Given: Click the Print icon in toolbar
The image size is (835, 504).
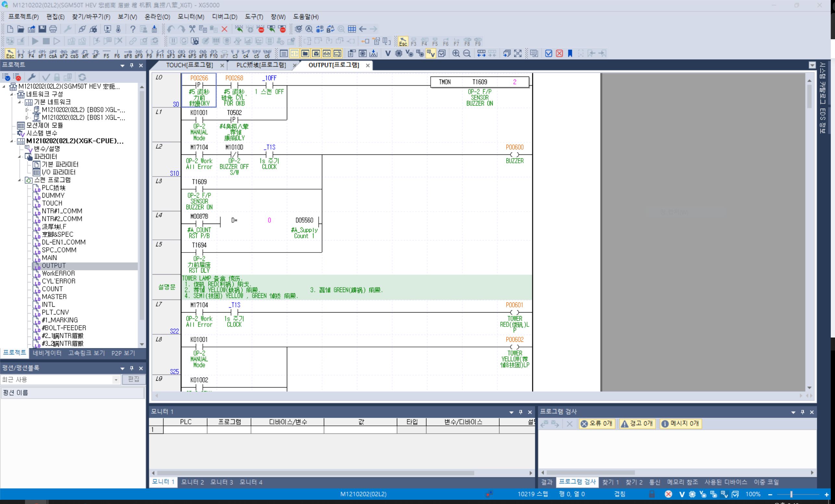Looking at the screenshot, I should 53,29.
